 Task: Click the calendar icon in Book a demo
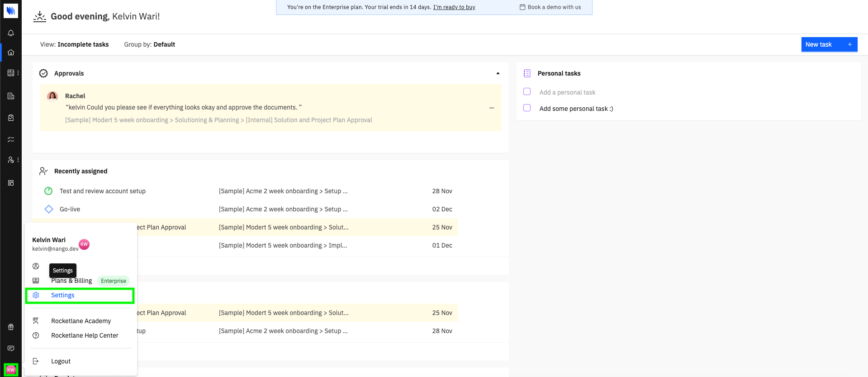point(522,7)
